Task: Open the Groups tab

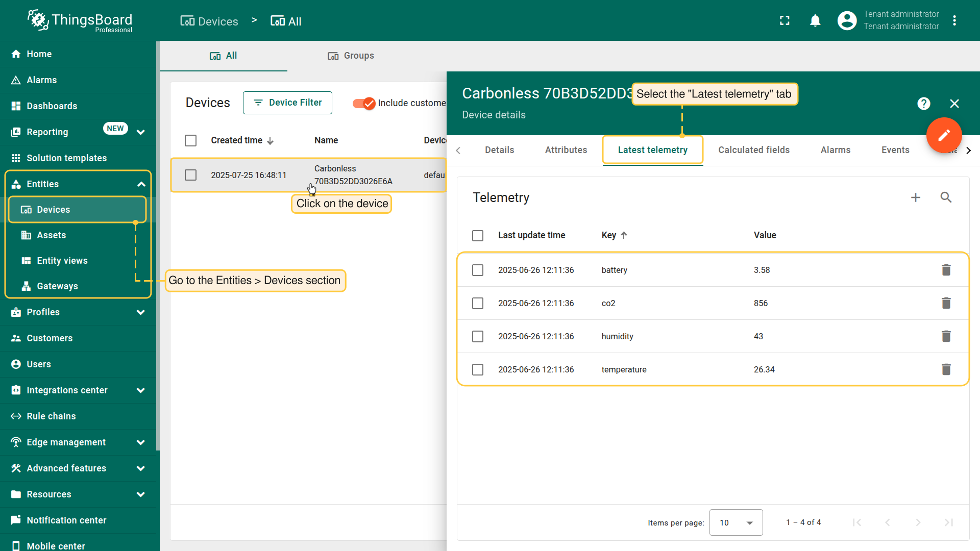Action: coord(351,56)
